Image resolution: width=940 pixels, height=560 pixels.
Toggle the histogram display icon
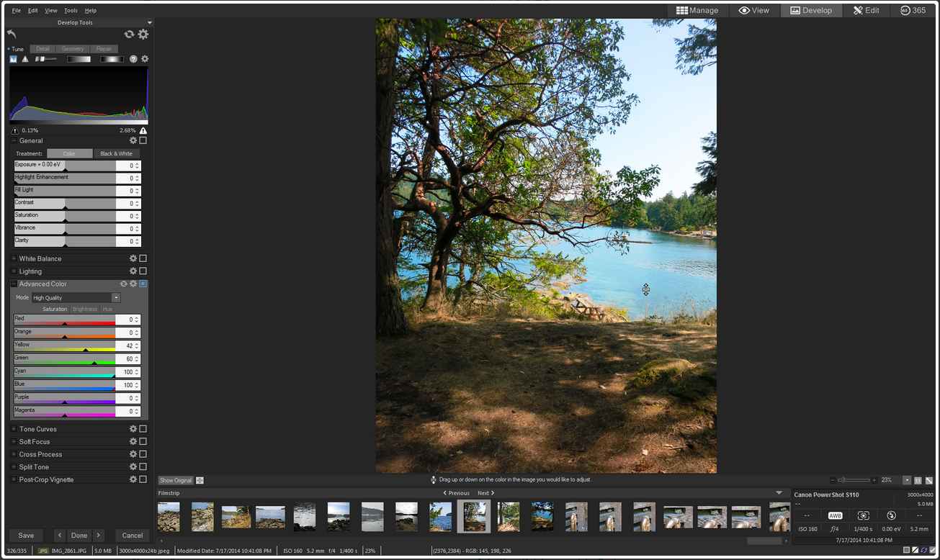[14, 59]
